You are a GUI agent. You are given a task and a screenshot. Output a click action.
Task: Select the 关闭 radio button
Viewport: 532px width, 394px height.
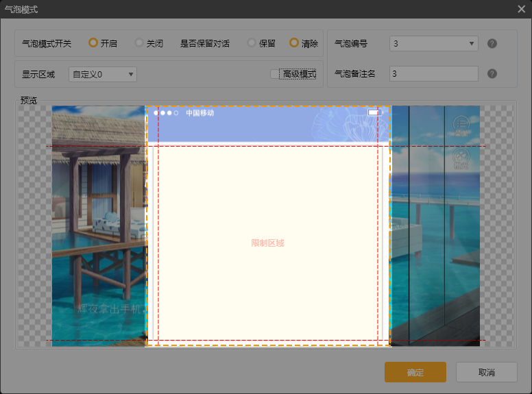(139, 43)
